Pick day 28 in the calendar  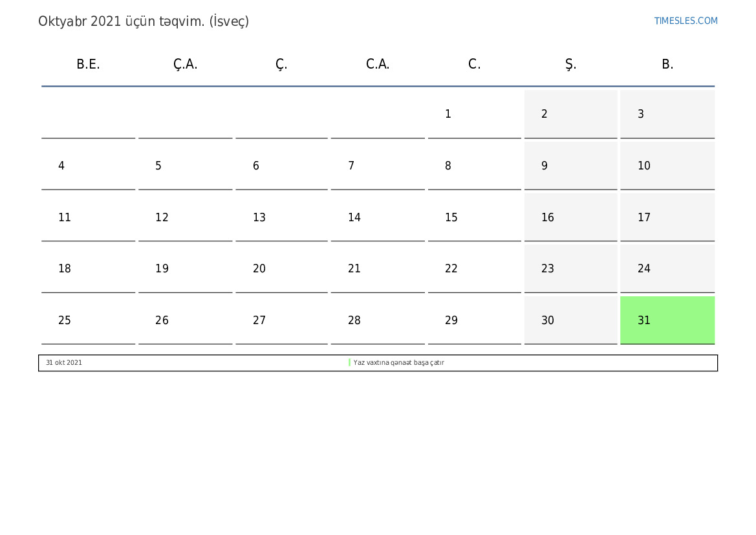point(378,320)
